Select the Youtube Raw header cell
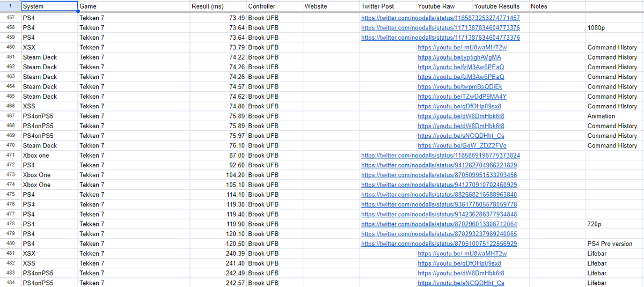The width and height of the screenshot is (644, 287). tap(443, 6)
